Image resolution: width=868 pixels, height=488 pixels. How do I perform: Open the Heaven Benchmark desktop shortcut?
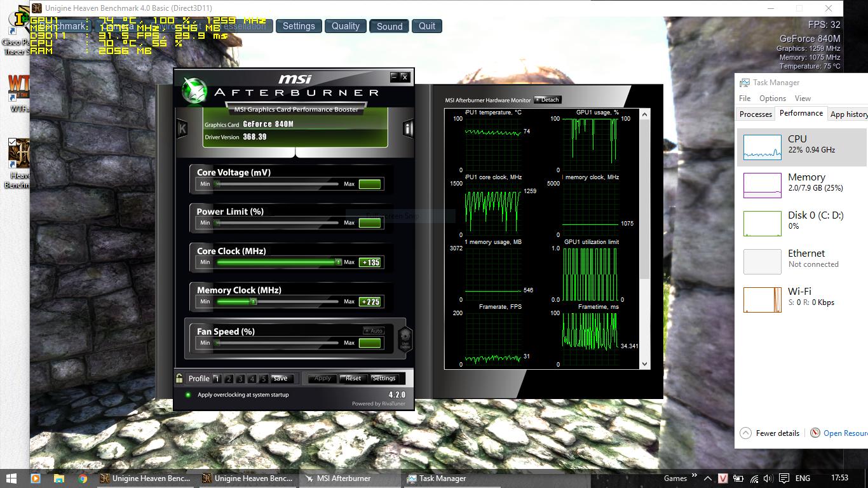(19, 164)
